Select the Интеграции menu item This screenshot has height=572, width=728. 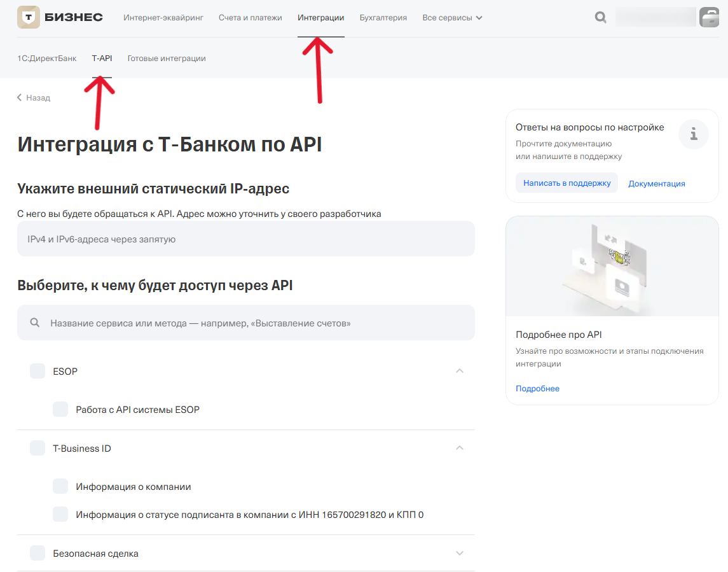(x=321, y=18)
